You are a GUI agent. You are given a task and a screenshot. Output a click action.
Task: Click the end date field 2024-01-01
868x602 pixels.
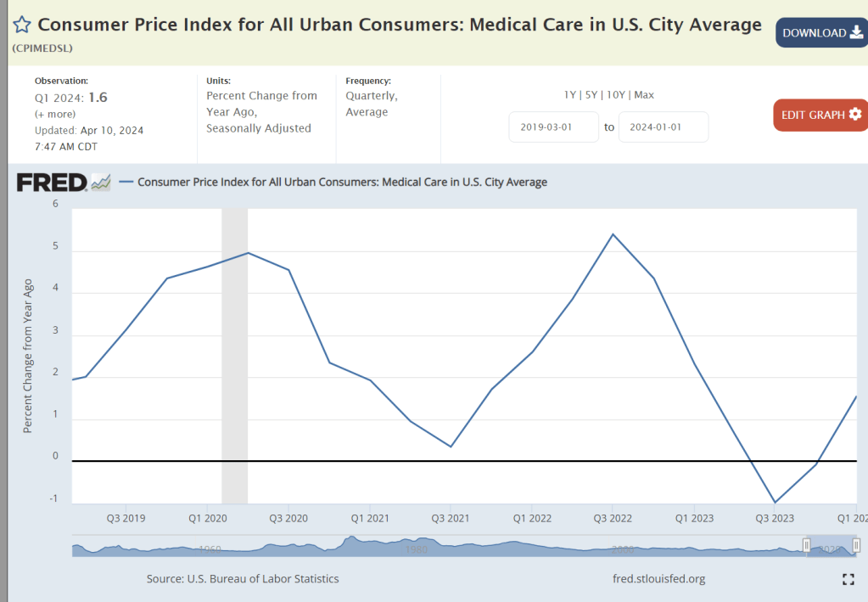pos(663,127)
